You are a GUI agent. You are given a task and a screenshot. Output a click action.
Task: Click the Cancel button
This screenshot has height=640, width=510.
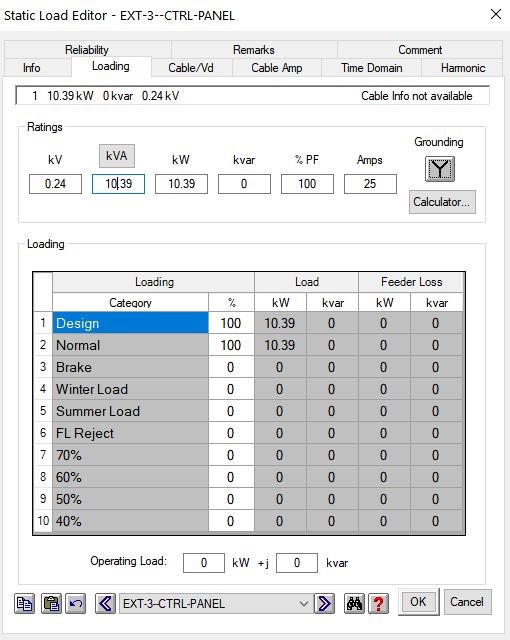click(x=467, y=602)
